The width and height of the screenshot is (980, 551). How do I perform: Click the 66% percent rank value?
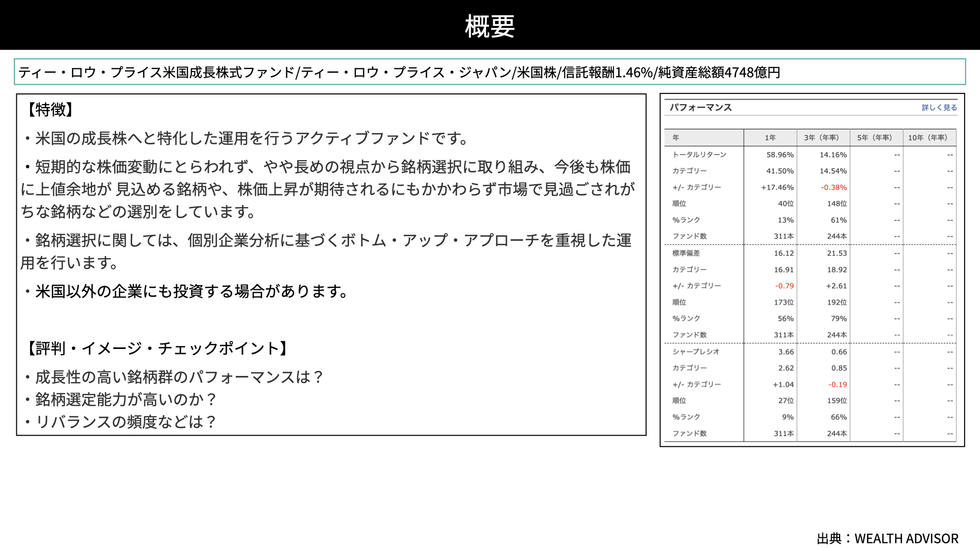click(x=839, y=417)
